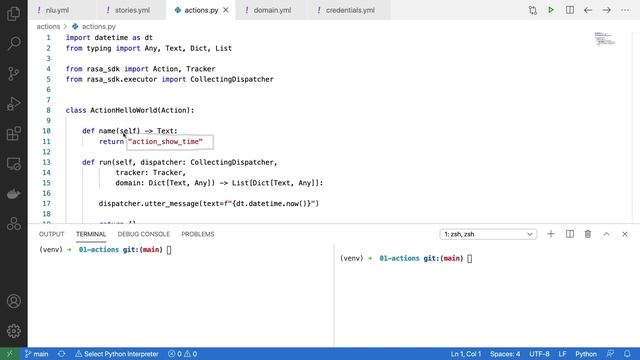The height and width of the screenshot is (360, 640).
Task: Close the terminal panel
Action: point(625,234)
